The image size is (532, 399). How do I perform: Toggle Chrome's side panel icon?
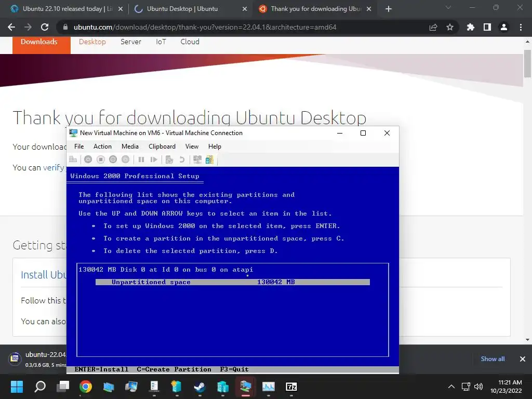(487, 27)
